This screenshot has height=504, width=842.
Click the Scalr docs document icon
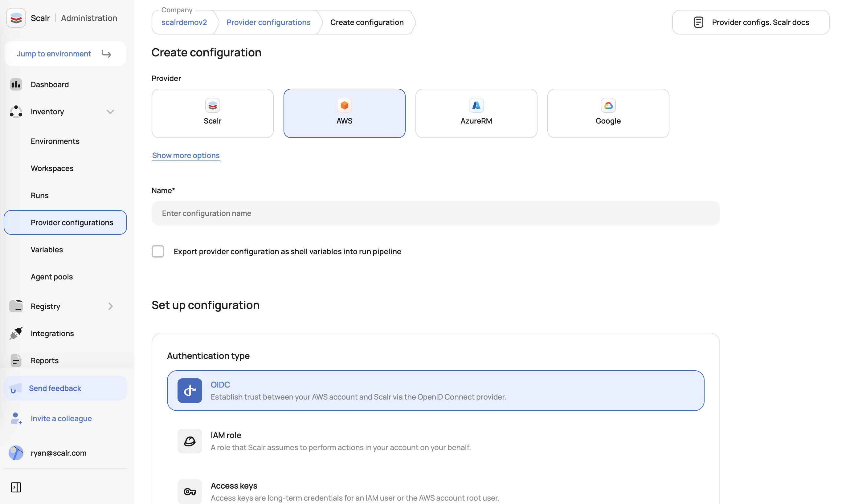698,22
